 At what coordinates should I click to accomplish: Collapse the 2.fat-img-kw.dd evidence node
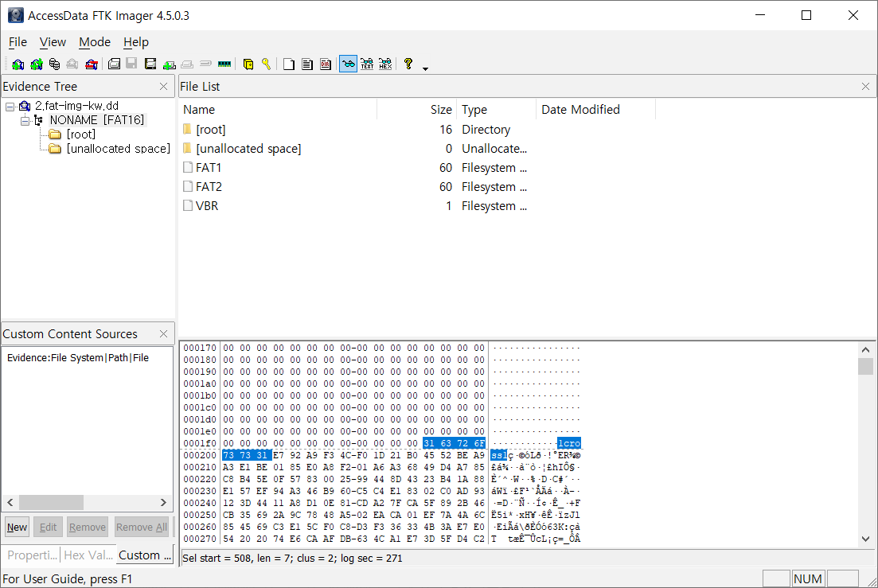[x=10, y=106]
